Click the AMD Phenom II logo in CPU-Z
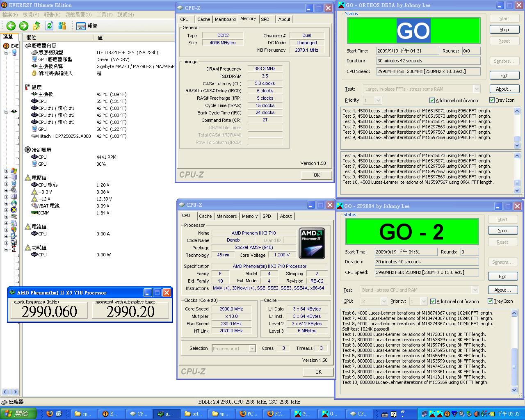Screen dimensions: 525x420 click(312, 243)
